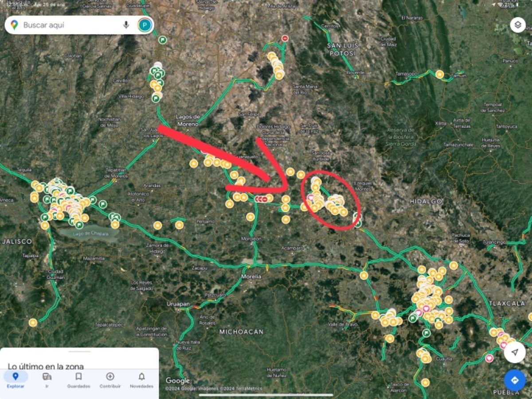Click the red road closure marker near San Luis Potosí
Screen dimensions: 532x399
pyautogui.click(x=285, y=38)
